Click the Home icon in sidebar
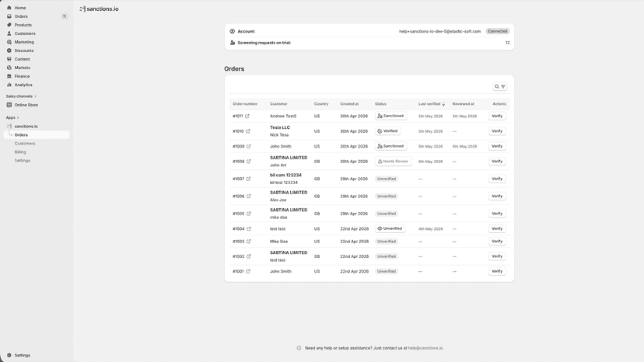644x362 pixels. 9,8
